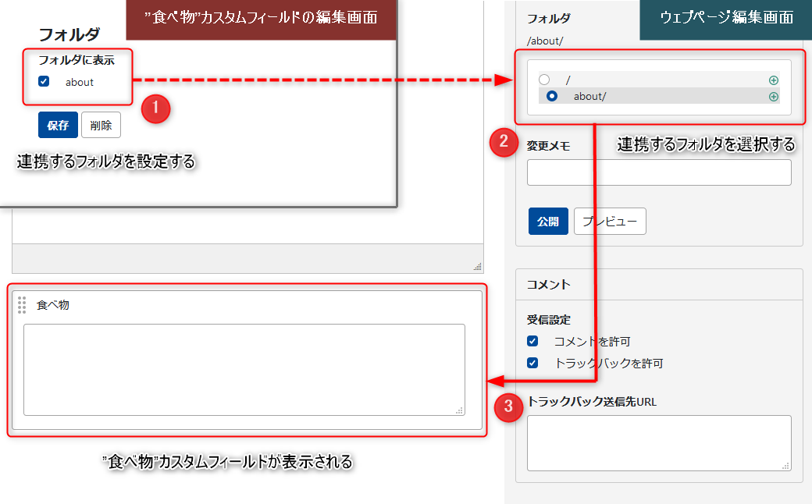Disable the トラックバックを許可 checkbox

532,363
